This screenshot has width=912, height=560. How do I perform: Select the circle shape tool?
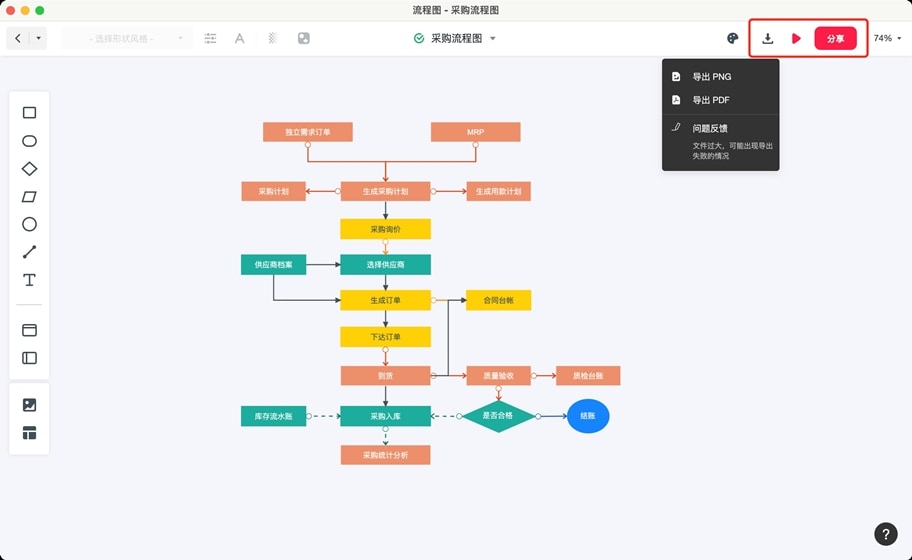pyautogui.click(x=29, y=224)
